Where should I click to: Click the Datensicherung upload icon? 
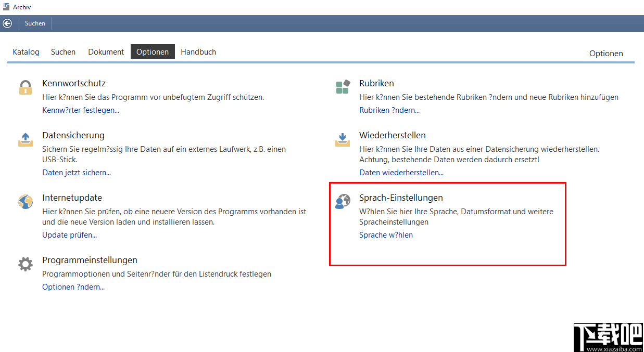coord(25,139)
